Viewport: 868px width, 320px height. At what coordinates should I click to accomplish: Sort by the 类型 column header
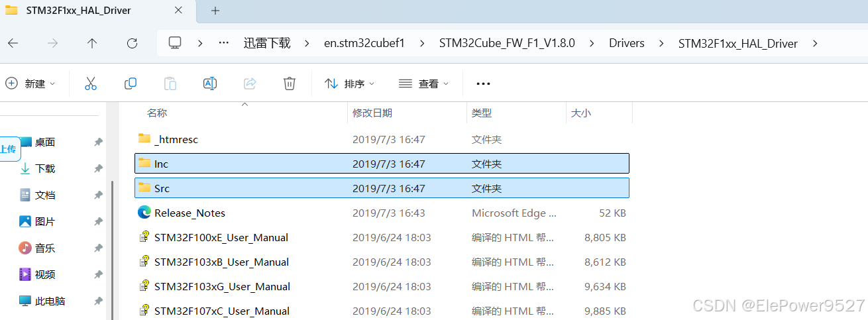pos(482,113)
